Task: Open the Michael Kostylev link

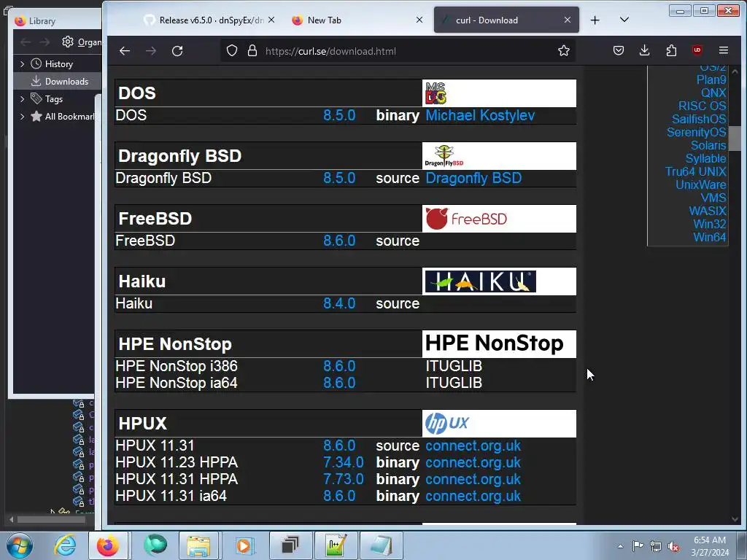Action: (x=480, y=115)
